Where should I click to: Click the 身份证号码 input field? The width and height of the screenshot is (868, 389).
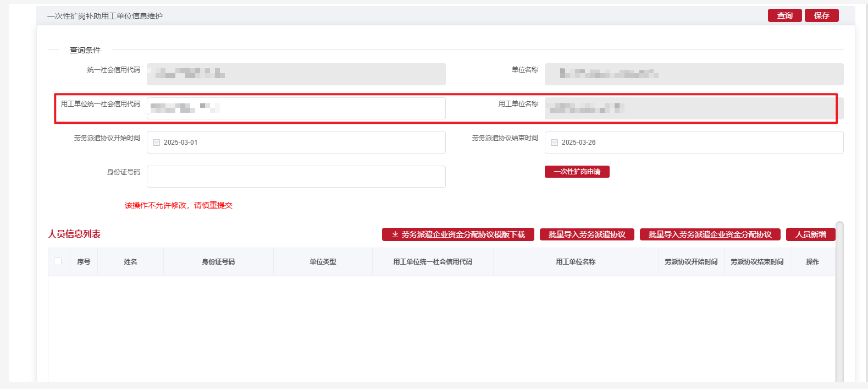296,177
